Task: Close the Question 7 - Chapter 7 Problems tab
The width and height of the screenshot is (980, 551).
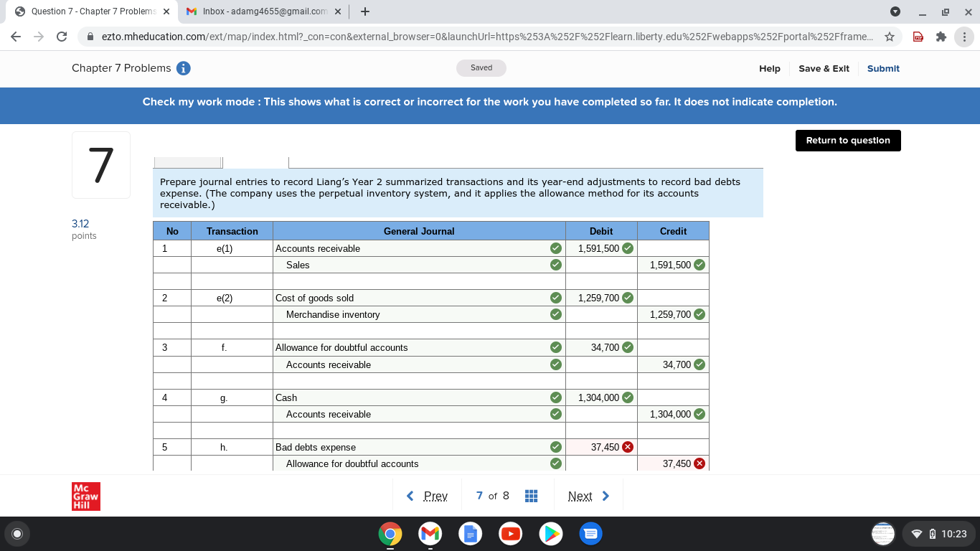Action: (x=166, y=11)
